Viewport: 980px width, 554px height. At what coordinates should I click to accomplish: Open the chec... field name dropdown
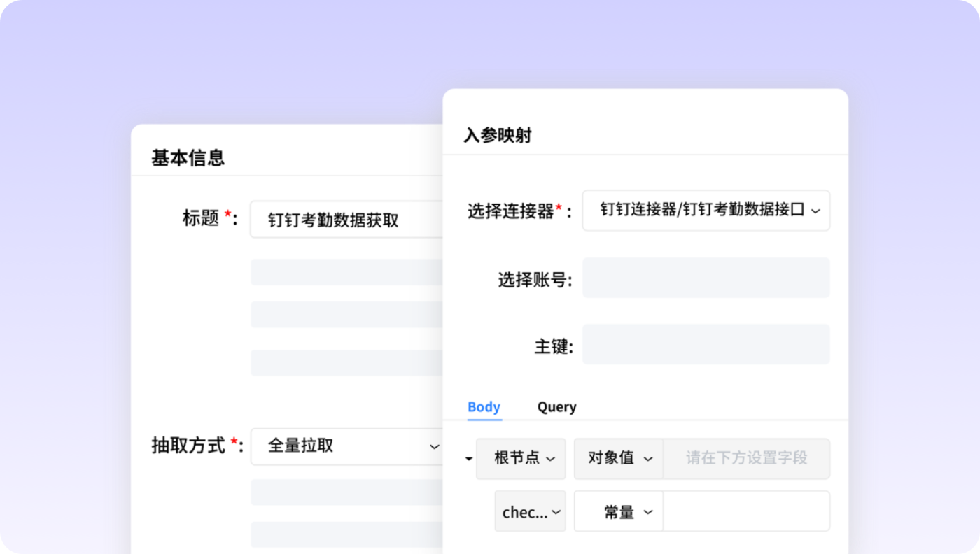click(x=530, y=512)
